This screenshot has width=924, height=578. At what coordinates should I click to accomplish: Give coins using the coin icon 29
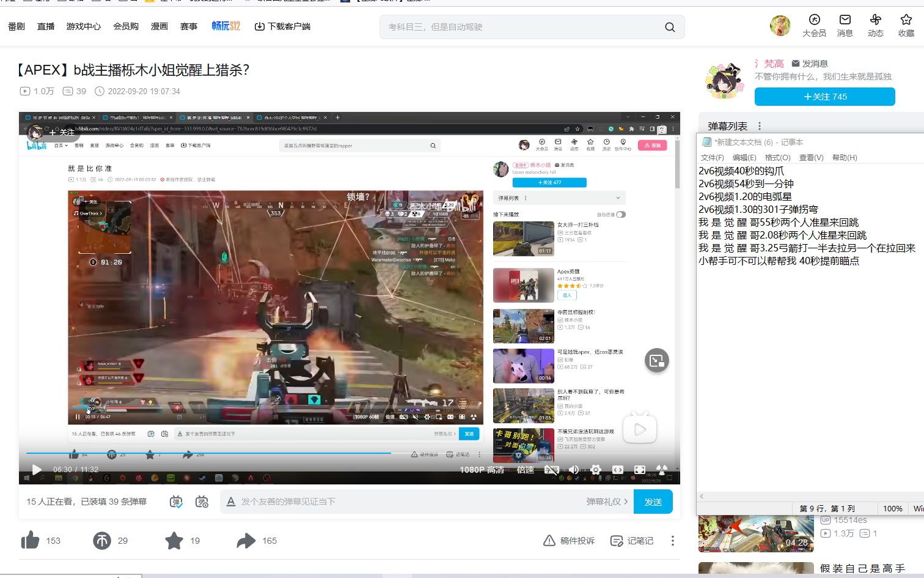pos(102,541)
